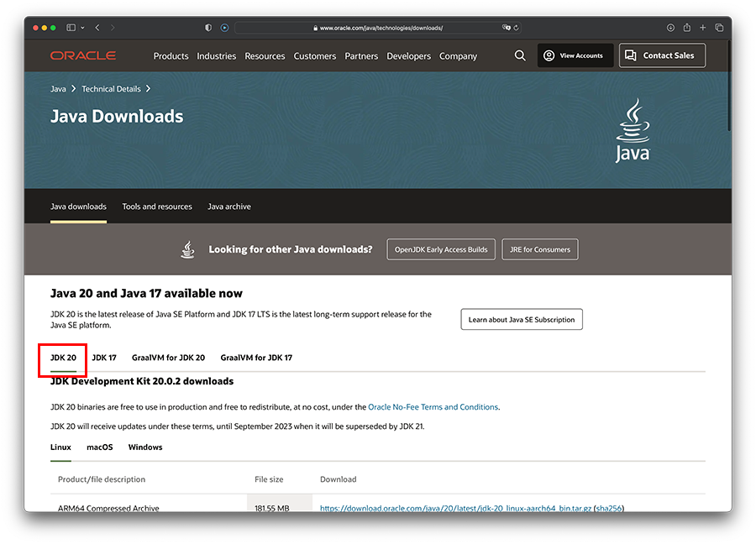
Task: Click the Oracle logo
Action: 83,56
